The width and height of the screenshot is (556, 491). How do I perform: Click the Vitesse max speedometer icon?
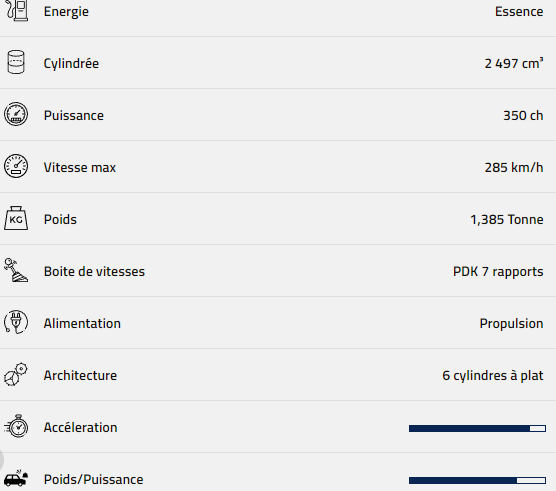click(x=16, y=166)
